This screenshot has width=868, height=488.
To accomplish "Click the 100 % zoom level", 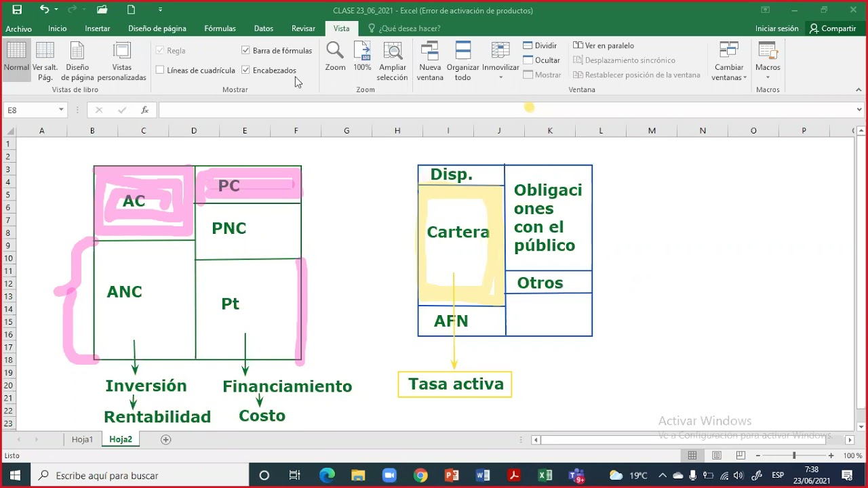I will click(852, 455).
